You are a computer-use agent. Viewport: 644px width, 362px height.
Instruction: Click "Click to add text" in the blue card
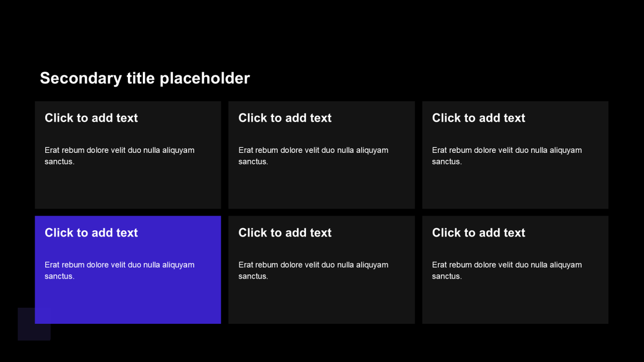[x=91, y=232]
